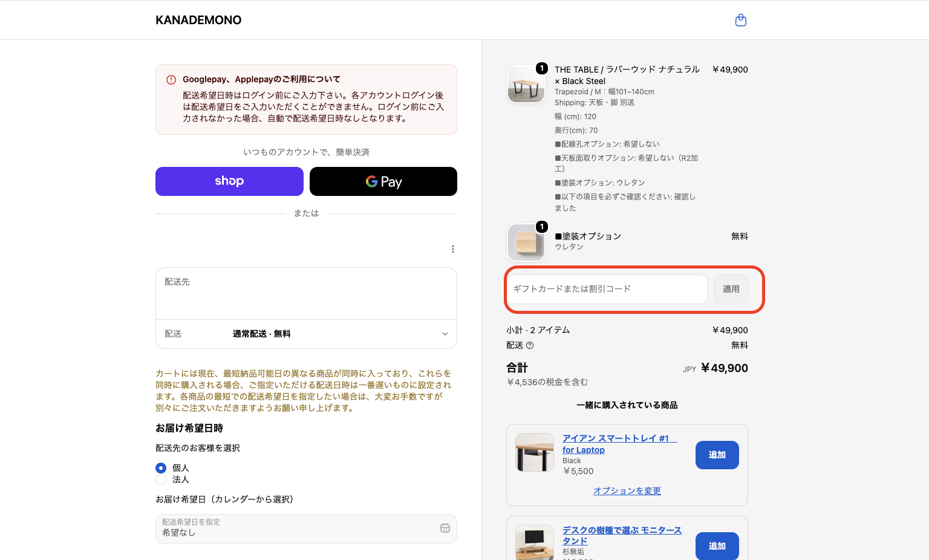This screenshot has height=560, width=929.
Task: Focus the gift card or discount code field
Action: pos(607,289)
